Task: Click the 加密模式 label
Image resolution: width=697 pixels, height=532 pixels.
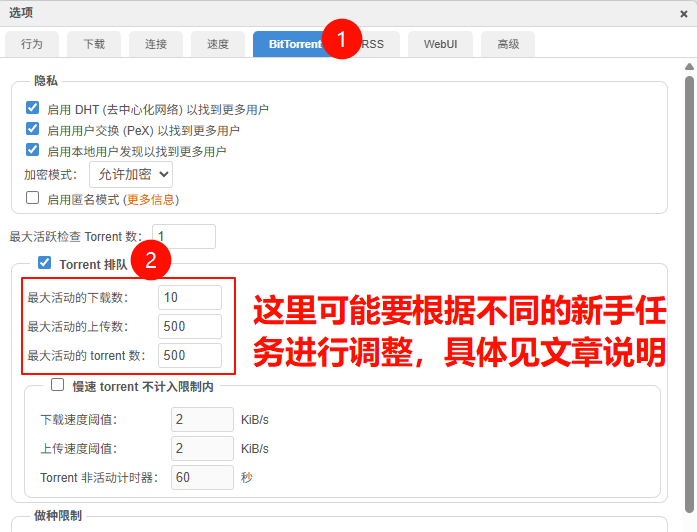Action: point(50,175)
